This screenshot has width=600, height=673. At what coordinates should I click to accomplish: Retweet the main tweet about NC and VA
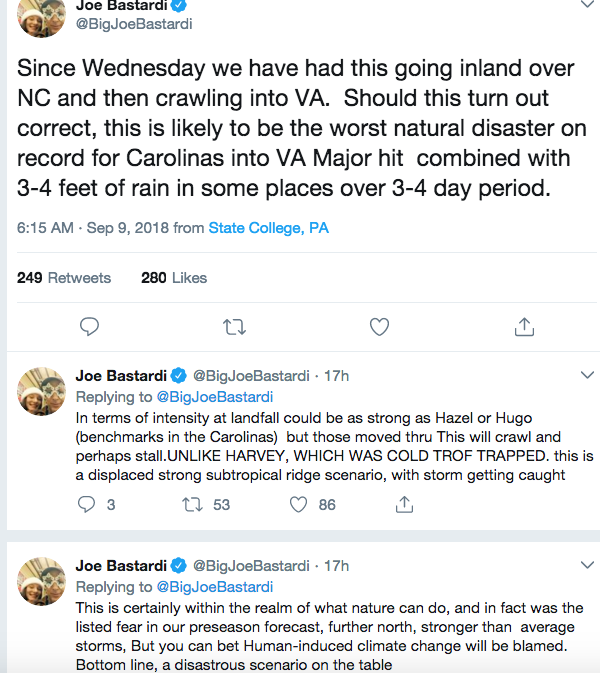tap(234, 326)
